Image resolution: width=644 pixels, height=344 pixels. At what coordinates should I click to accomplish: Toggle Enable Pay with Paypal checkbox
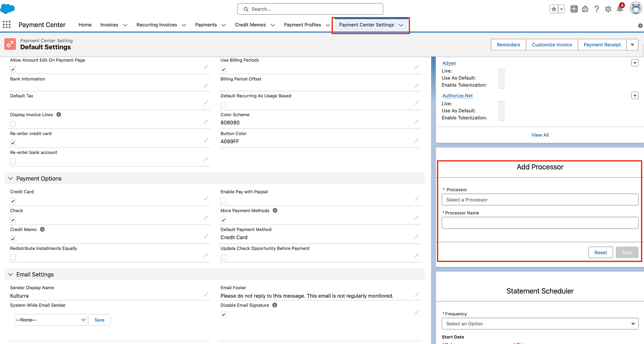click(223, 201)
